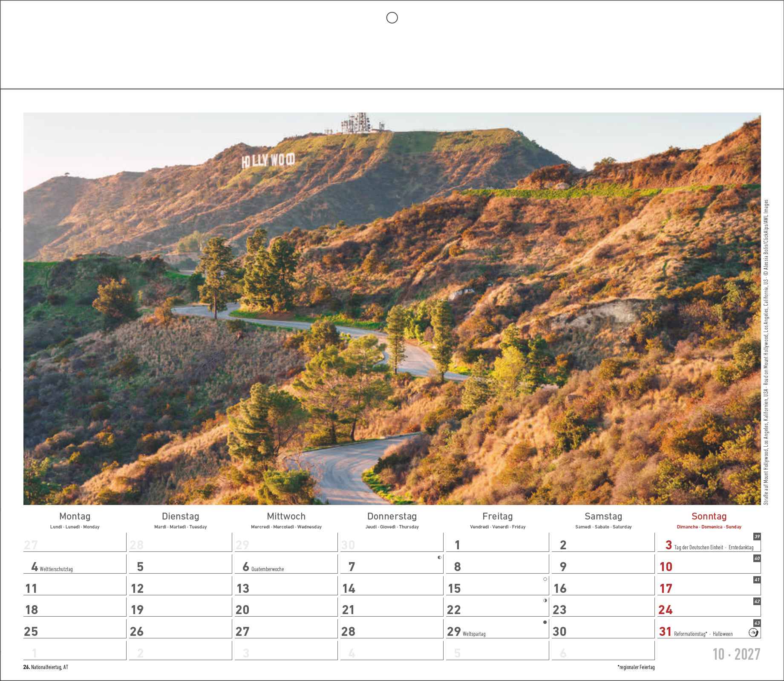Select Monday the 11th date number
784x681 pixels.
click(32, 589)
